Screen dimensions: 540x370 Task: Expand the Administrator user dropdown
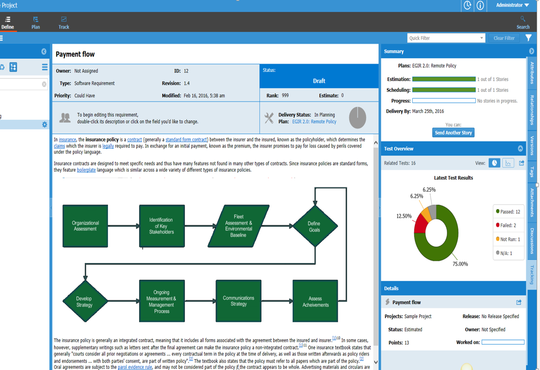pyautogui.click(x=512, y=5)
